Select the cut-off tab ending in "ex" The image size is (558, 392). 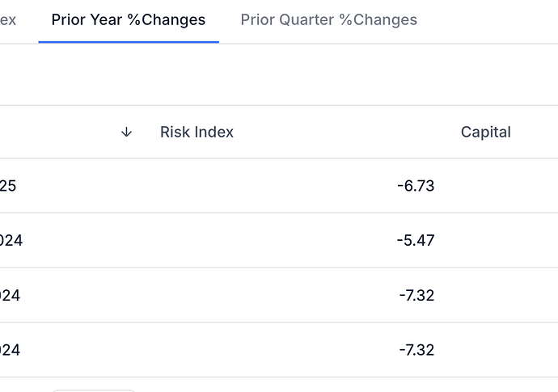(x=8, y=20)
